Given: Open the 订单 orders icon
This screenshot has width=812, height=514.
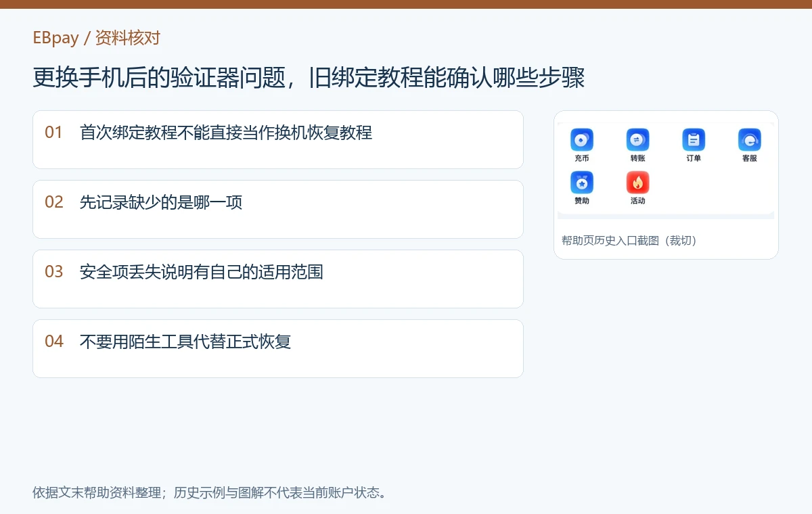Looking at the screenshot, I should click(694, 140).
